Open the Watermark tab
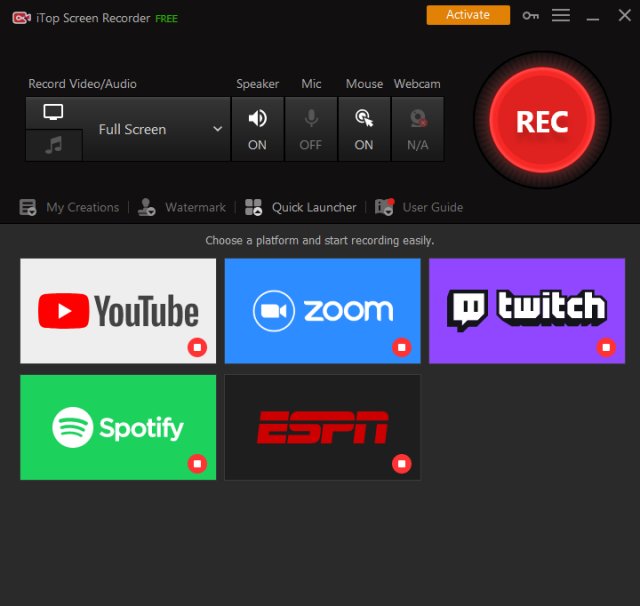This screenshot has width=640, height=606. [x=182, y=207]
